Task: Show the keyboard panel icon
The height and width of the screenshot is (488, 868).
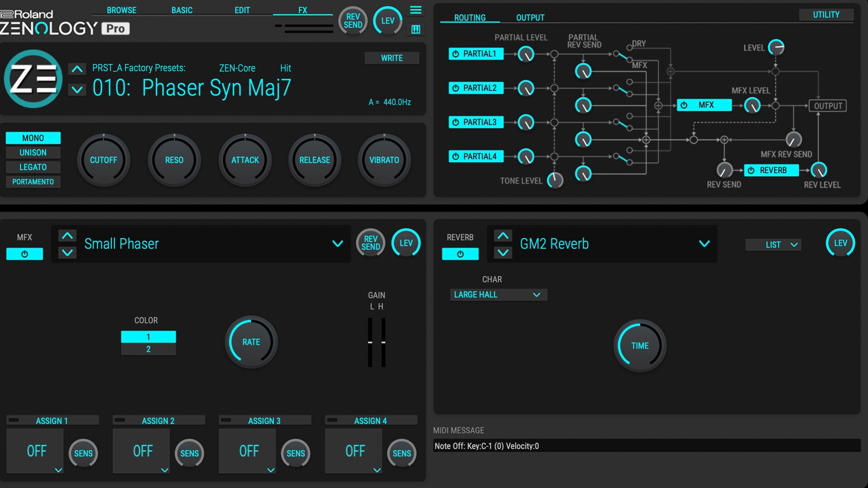Action: coord(415,29)
